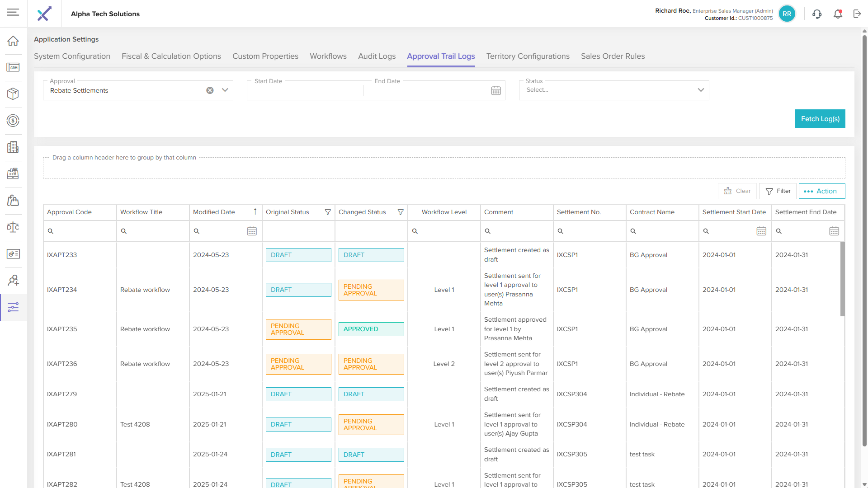
Task: Go to Home in sidebar
Action: click(x=13, y=41)
